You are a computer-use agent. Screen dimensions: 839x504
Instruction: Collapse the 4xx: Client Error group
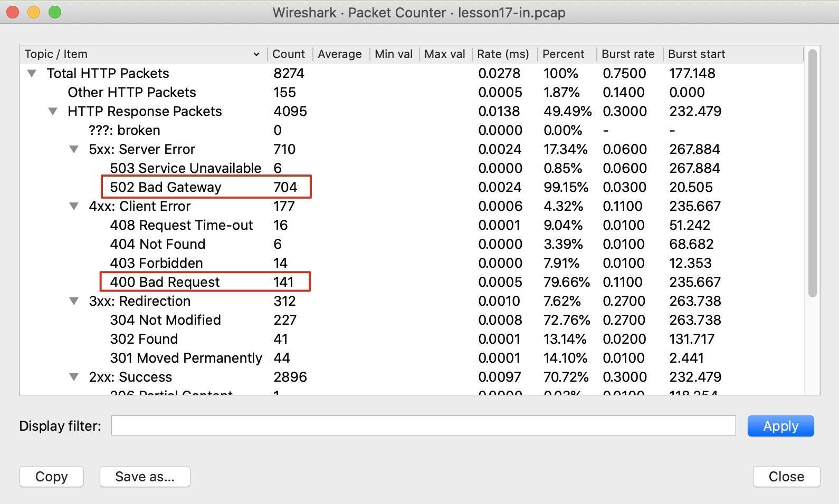pos(74,206)
